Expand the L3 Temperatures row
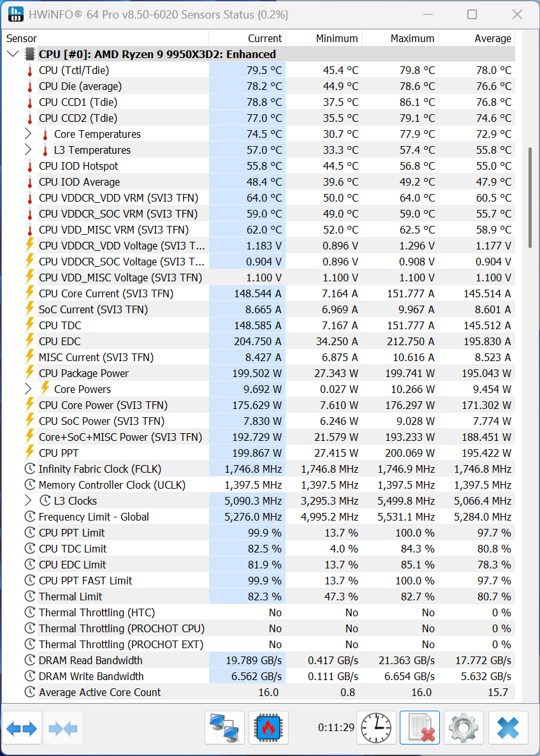The width and height of the screenshot is (540, 756). [28, 149]
